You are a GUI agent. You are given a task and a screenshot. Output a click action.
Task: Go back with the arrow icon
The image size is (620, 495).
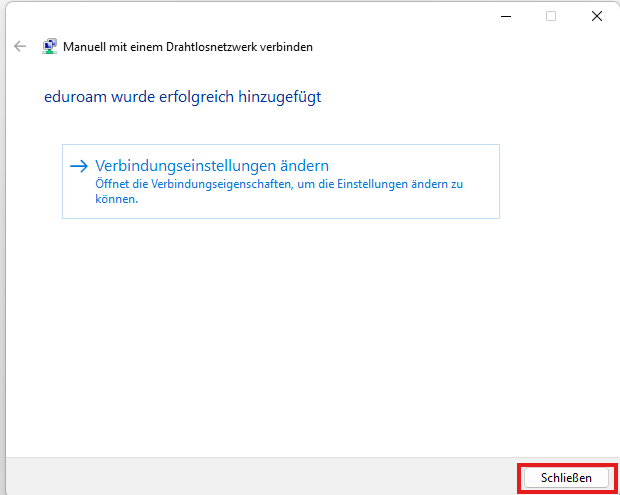(x=20, y=46)
